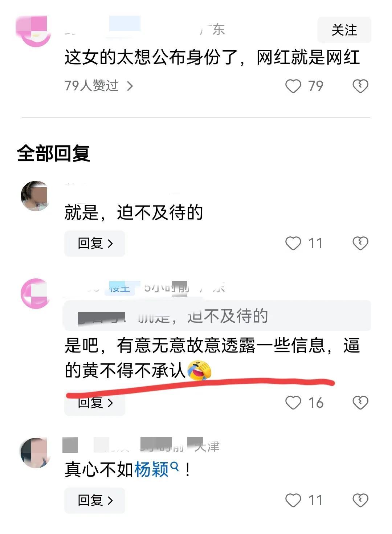Like the top comment with 79 likes
Viewport: 392px width, 534px height.
pyautogui.click(x=293, y=86)
